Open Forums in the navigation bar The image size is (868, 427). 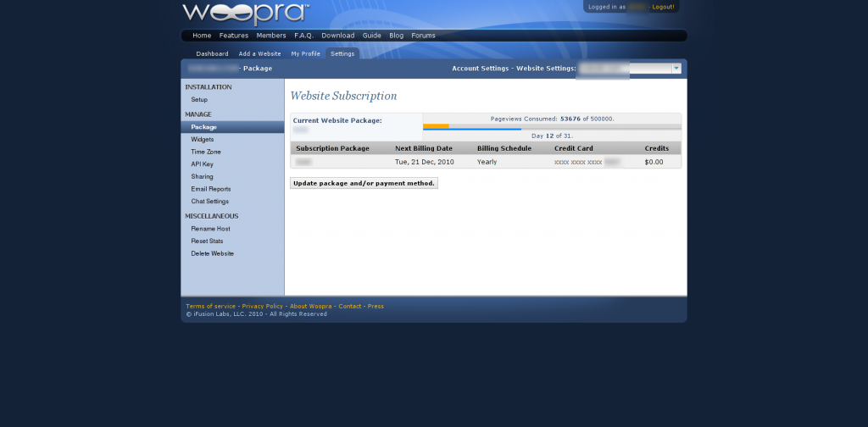(424, 36)
